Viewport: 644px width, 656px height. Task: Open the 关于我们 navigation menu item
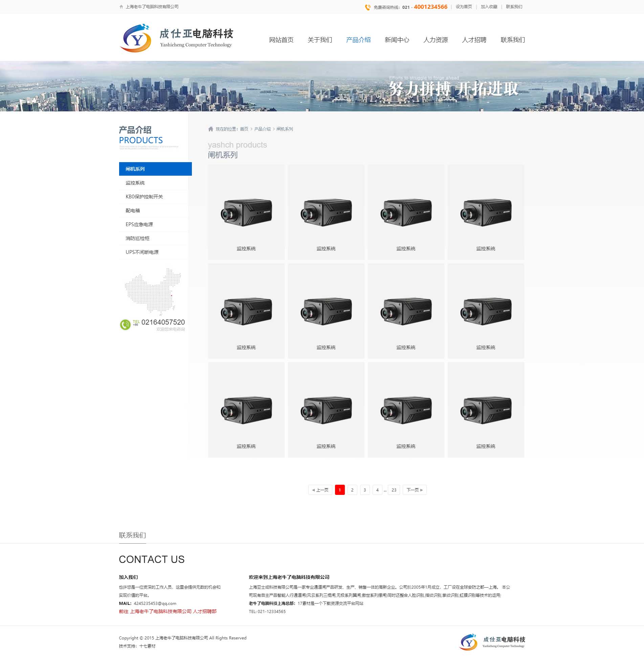(319, 40)
